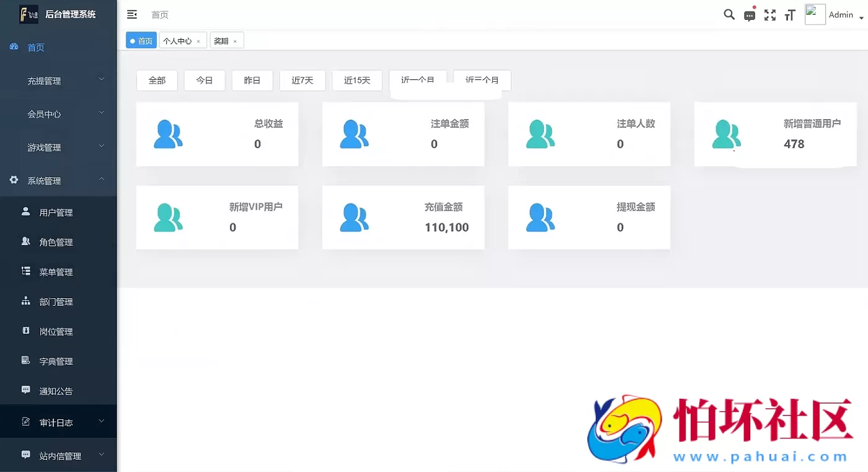The height and width of the screenshot is (472, 868).
Task: Toggle fullscreen mode icon
Action: click(769, 15)
